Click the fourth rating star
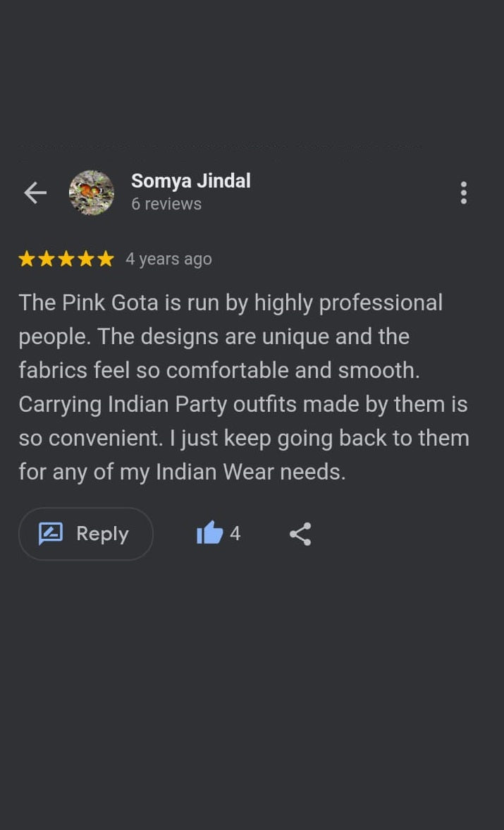504x830 pixels. (86, 259)
